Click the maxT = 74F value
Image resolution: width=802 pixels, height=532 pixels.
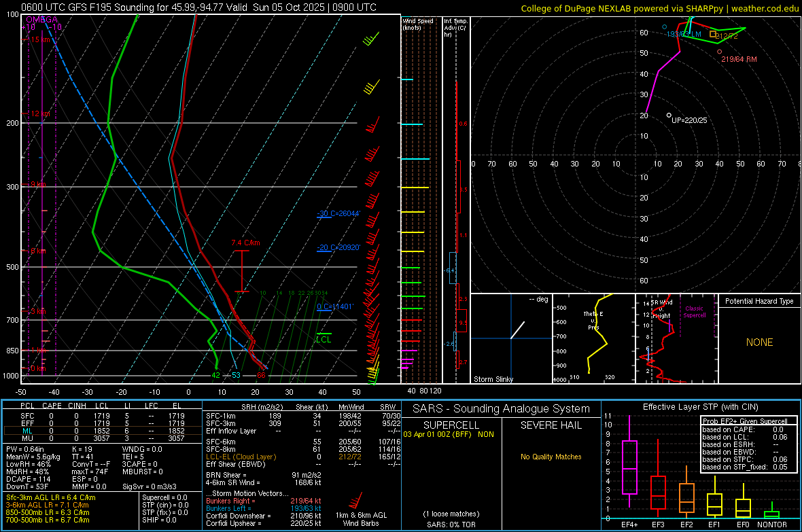[90, 472]
